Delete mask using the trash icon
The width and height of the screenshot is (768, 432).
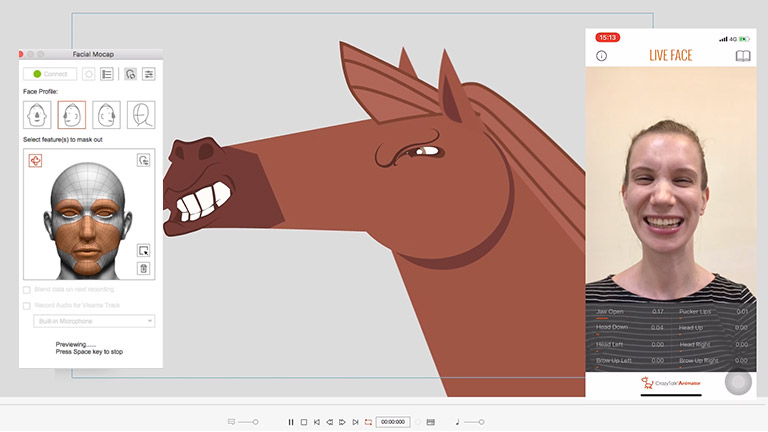[x=143, y=268]
